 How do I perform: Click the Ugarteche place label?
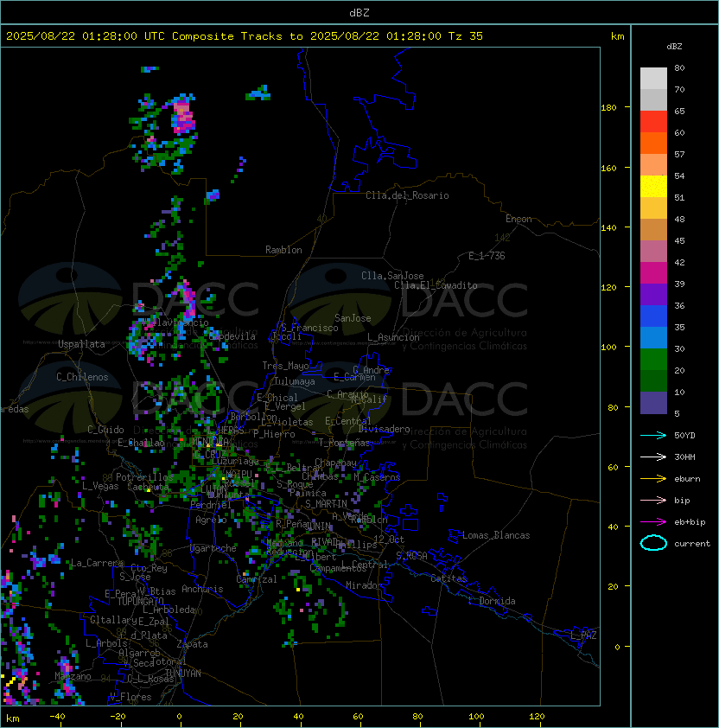click(213, 548)
